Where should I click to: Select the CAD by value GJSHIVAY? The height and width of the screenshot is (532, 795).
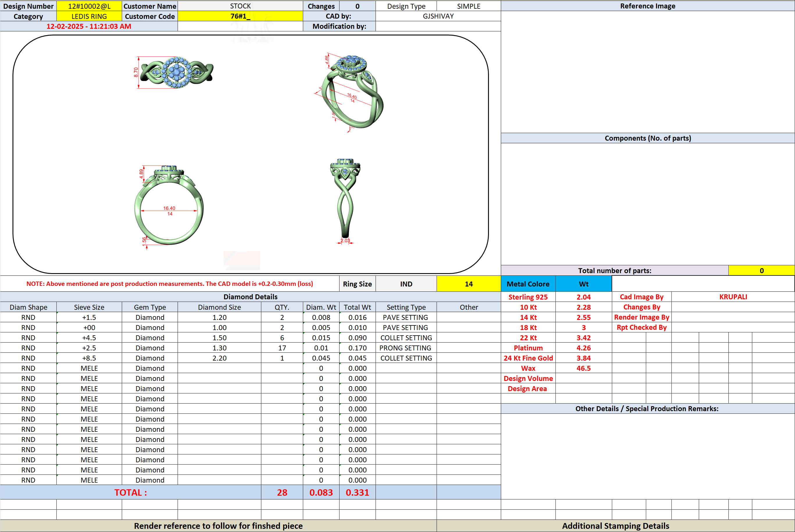point(438,16)
